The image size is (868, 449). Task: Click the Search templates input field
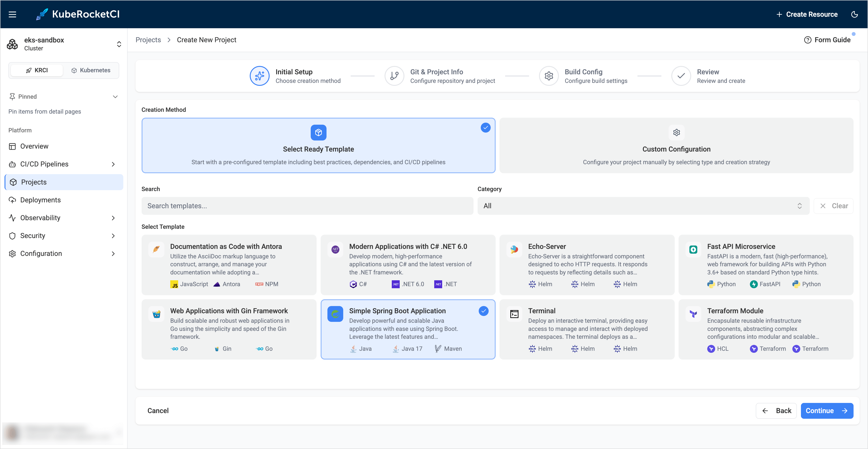tap(307, 206)
